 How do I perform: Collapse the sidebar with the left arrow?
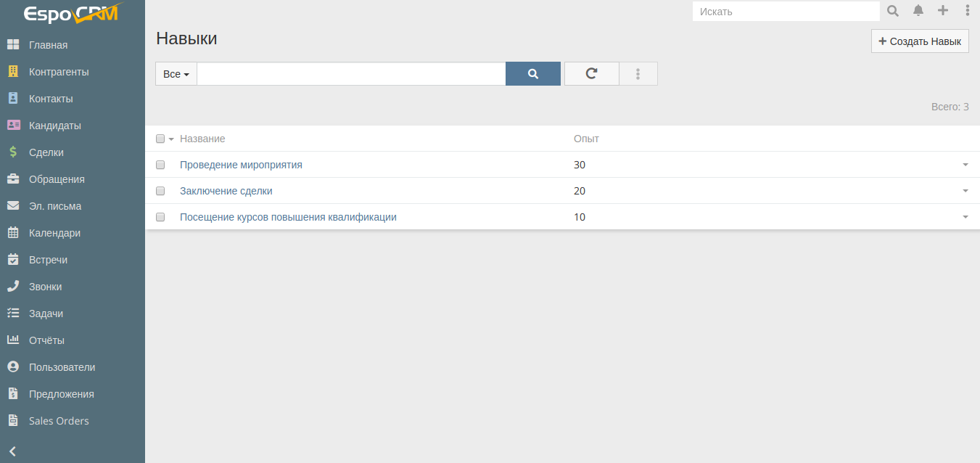pyautogui.click(x=12, y=451)
